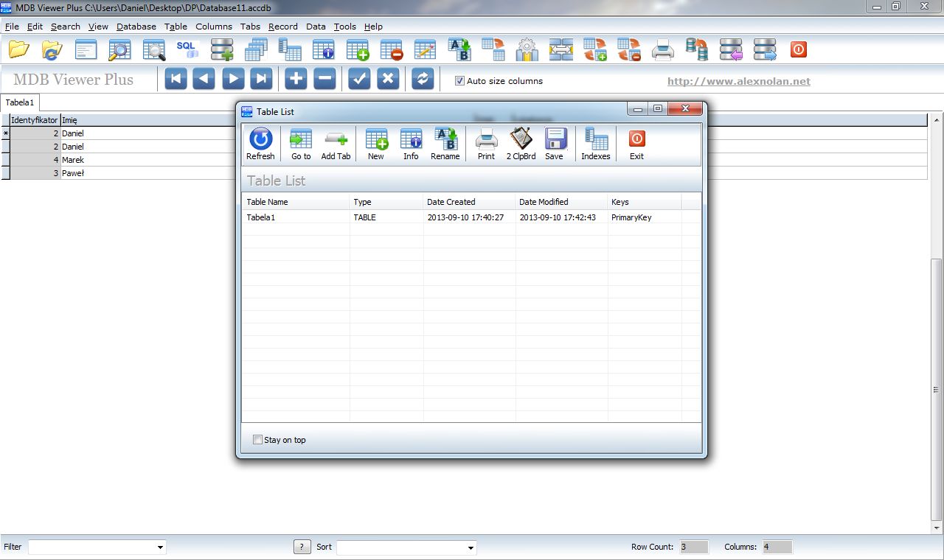Click the folder icon with blue globe

tap(52, 50)
